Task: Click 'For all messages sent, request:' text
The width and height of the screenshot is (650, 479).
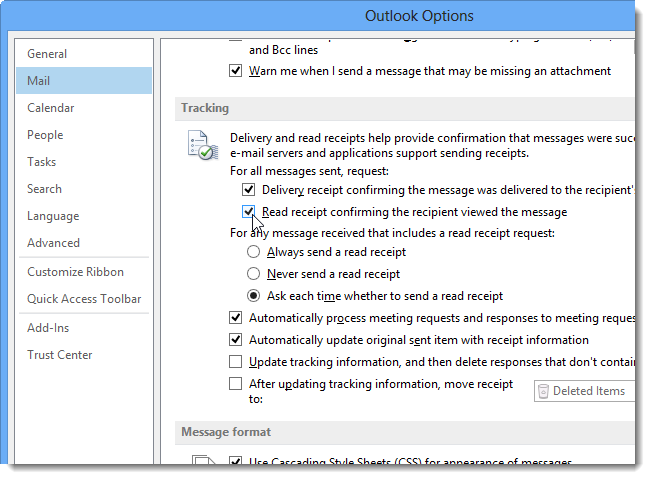Action: pyautogui.click(x=309, y=171)
